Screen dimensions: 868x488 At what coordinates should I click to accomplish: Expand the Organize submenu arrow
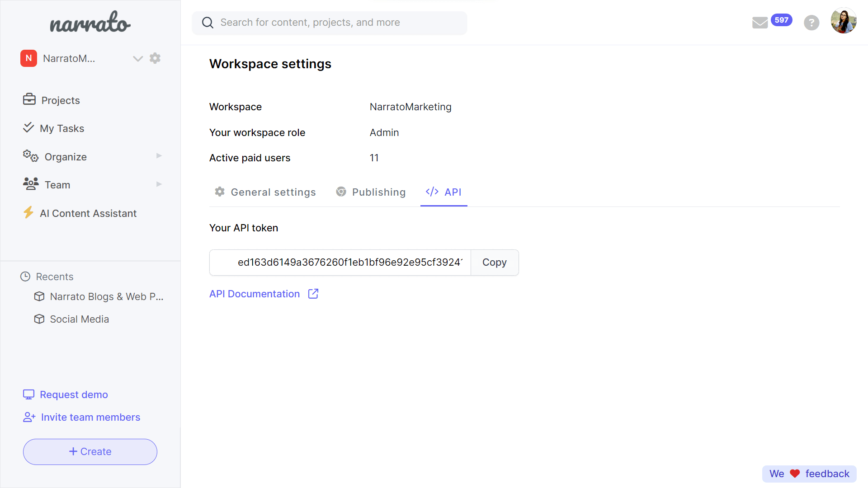[x=159, y=156]
